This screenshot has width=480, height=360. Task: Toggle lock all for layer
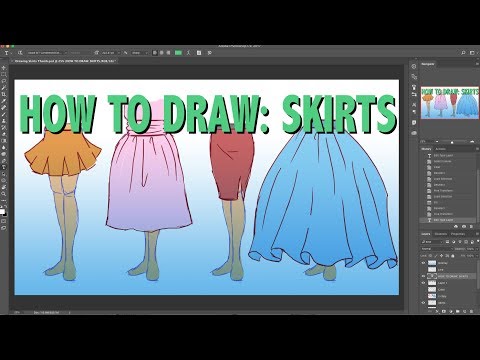point(453,256)
